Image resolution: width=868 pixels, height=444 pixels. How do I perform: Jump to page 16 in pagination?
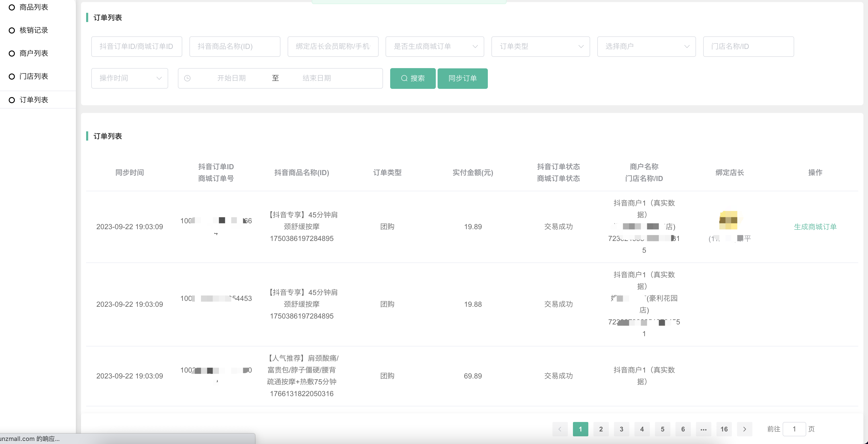[x=724, y=429]
